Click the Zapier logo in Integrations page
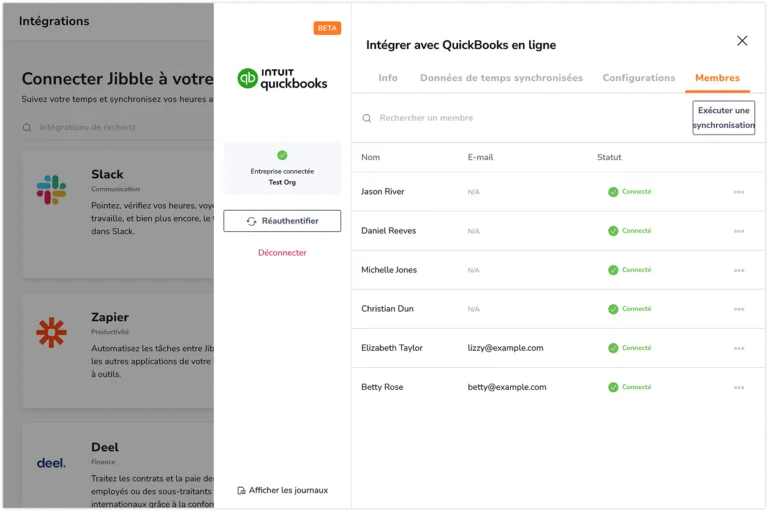This screenshot has height=511, width=768. pos(51,333)
